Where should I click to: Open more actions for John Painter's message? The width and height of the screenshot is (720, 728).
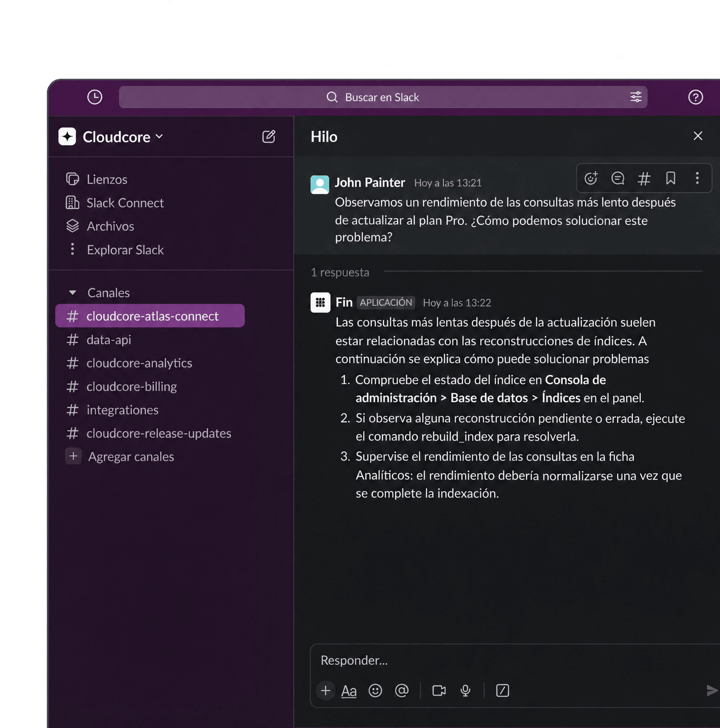click(x=697, y=178)
